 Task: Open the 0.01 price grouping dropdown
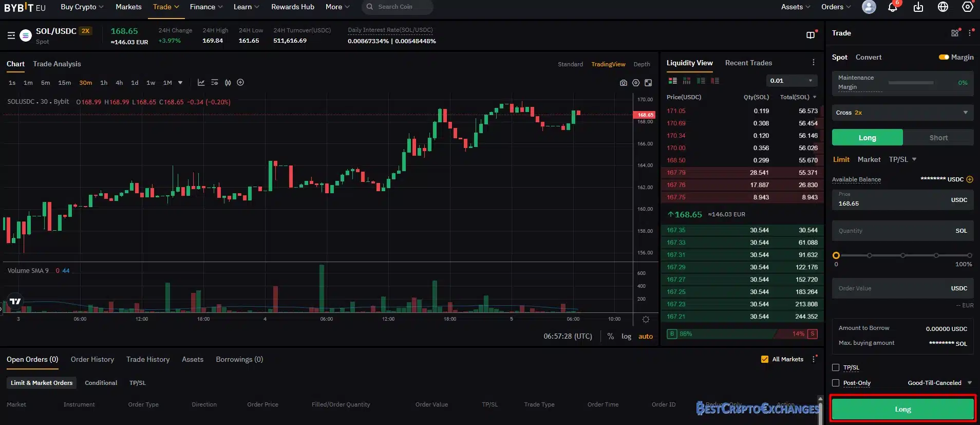pos(791,81)
